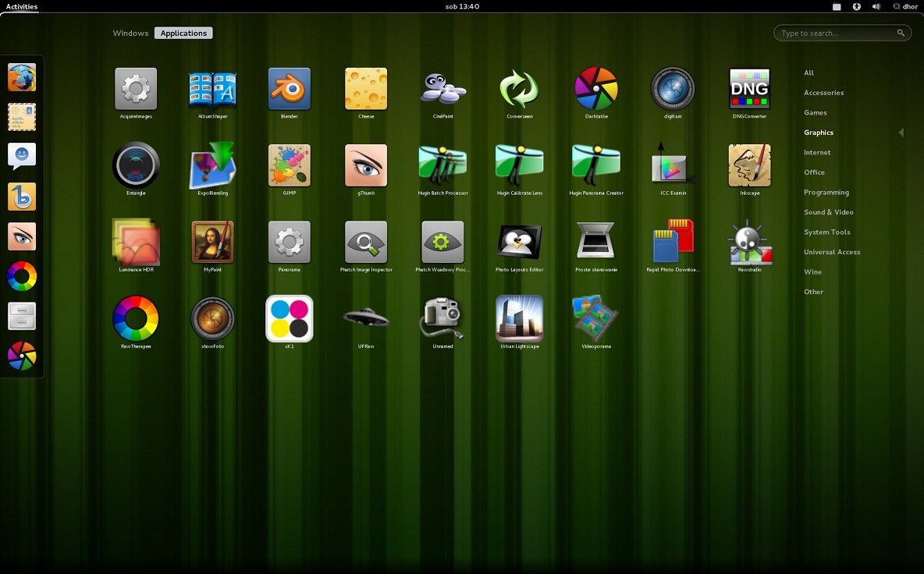
Task: Click the Type to search field
Action: coord(842,33)
